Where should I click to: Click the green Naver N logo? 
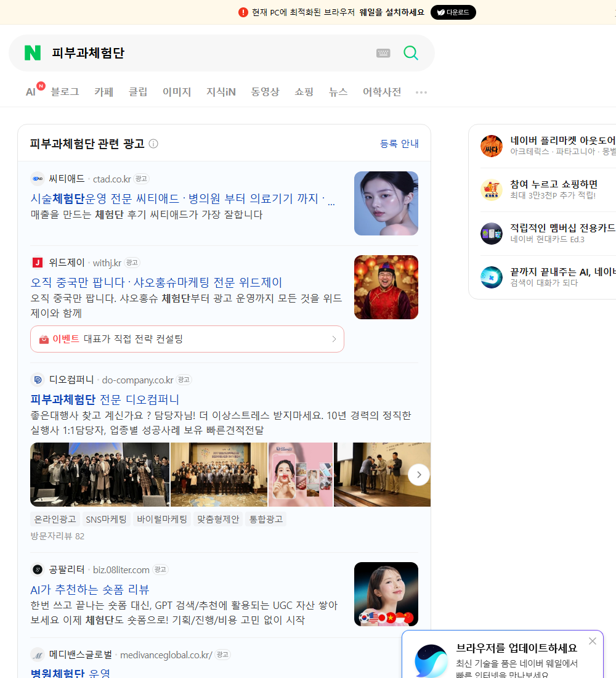[x=33, y=53]
